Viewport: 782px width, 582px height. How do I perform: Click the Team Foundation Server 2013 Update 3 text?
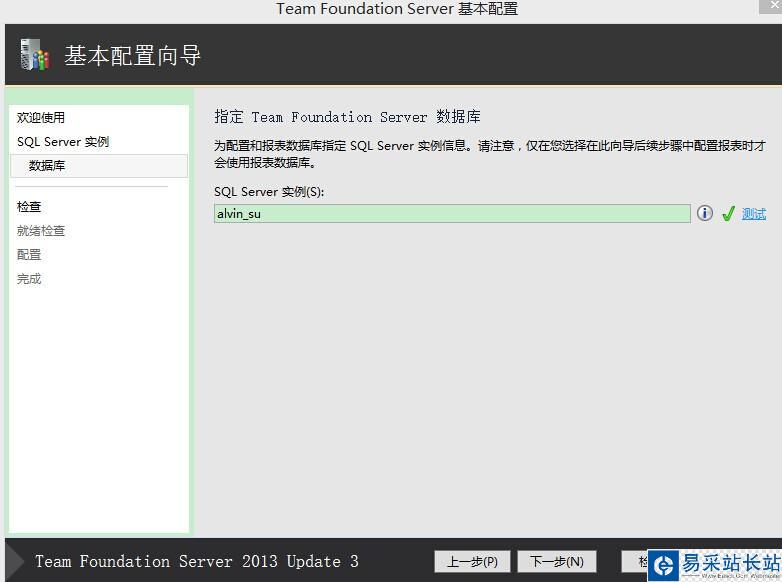196,562
